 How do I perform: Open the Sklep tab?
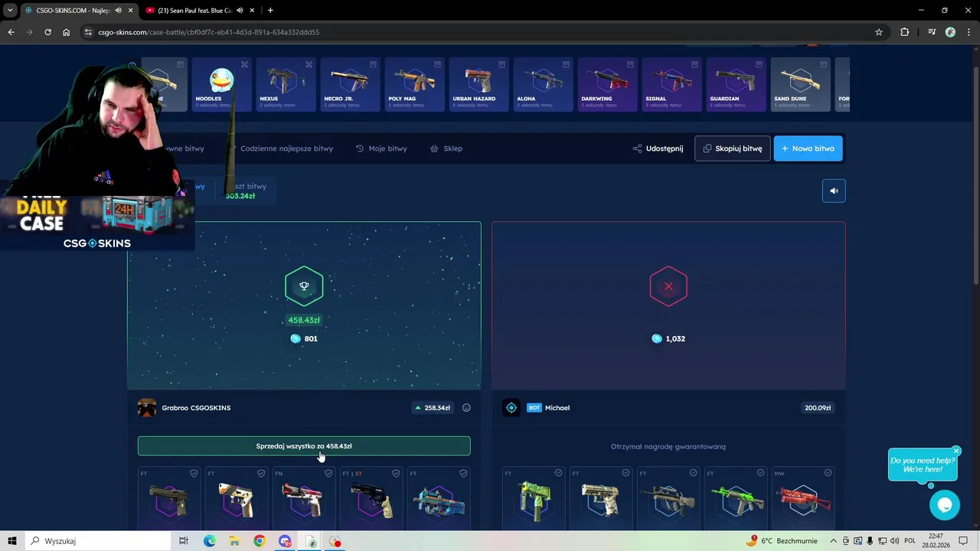click(446, 148)
